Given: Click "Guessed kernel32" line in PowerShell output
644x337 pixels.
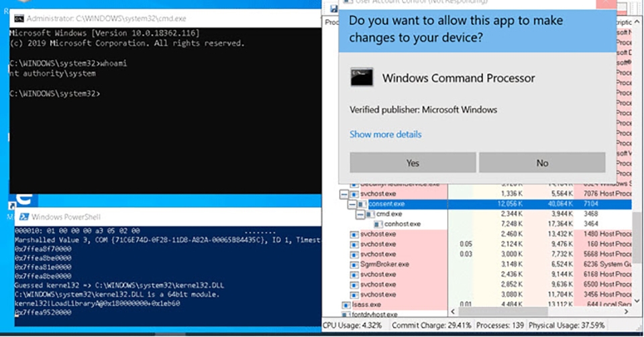Looking at the screenshot, I should point(119,285).
